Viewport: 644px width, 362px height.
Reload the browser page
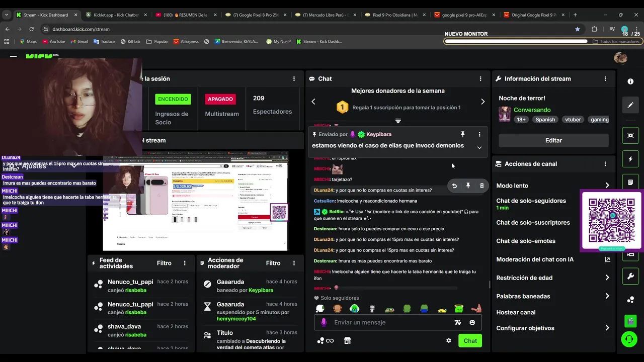[x=31, y=29]
